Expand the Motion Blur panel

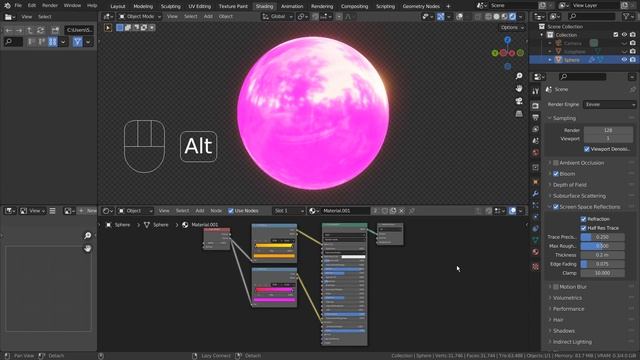(x=573, y=287)
